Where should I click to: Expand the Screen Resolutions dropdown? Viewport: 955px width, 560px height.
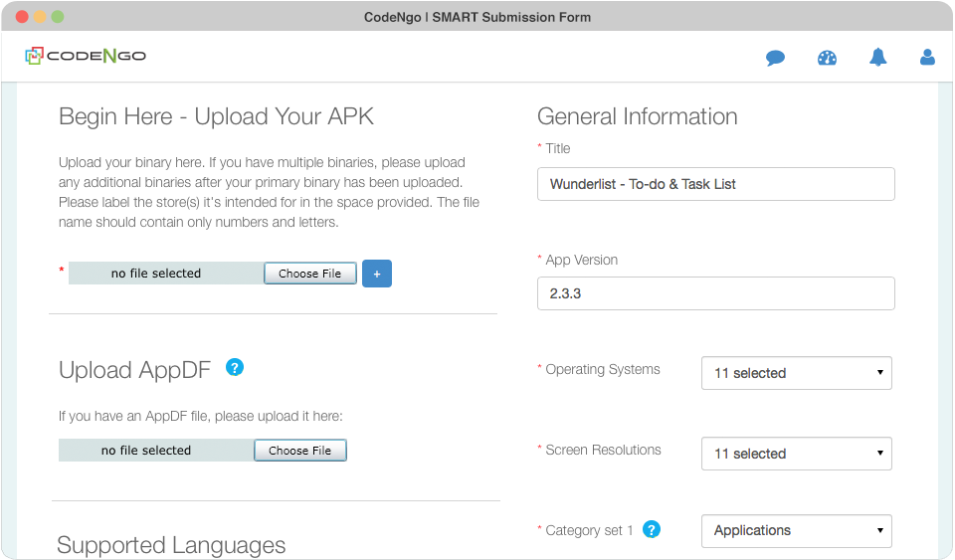tap(797, 454)
